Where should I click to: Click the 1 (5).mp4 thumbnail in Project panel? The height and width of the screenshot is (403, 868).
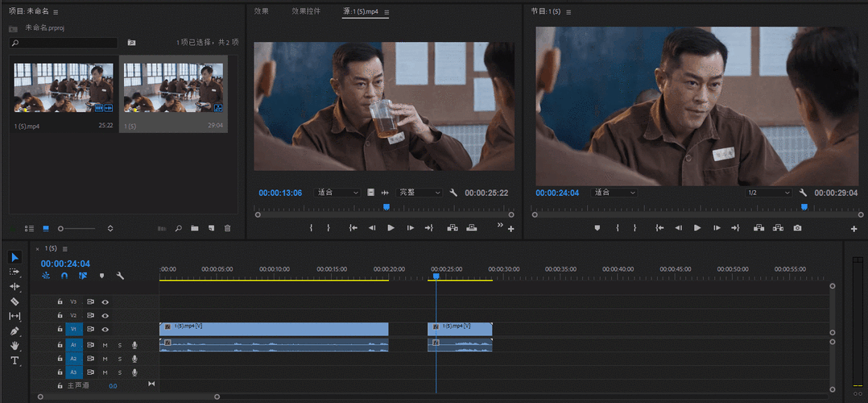(64, 89)
